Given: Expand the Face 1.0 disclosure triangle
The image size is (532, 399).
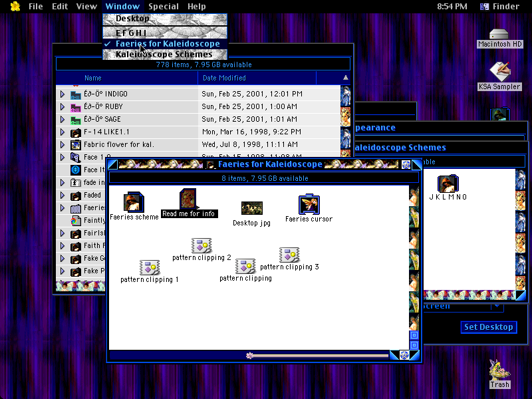Looking at the screenshot, I should 63,158.
